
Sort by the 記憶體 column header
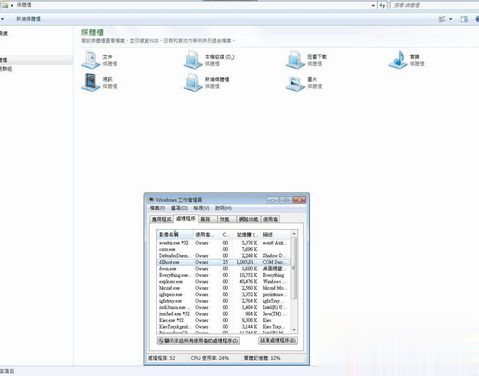pyautogui.click(x=246, y=235)
